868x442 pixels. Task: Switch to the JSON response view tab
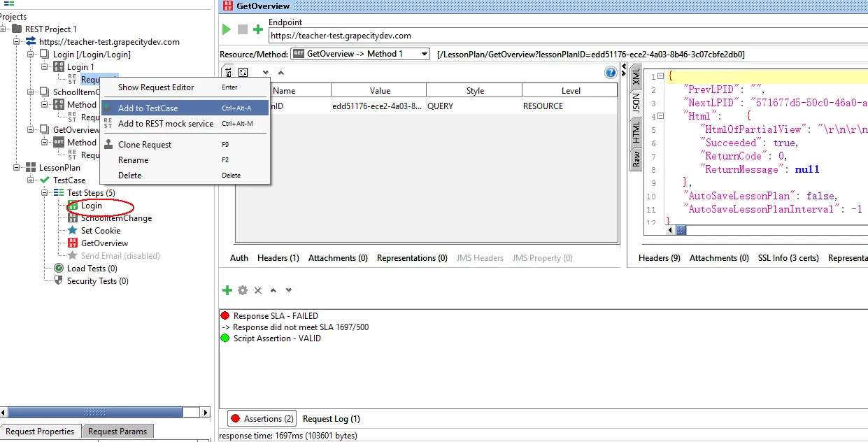pyautogui.click(x=636, y=104)
